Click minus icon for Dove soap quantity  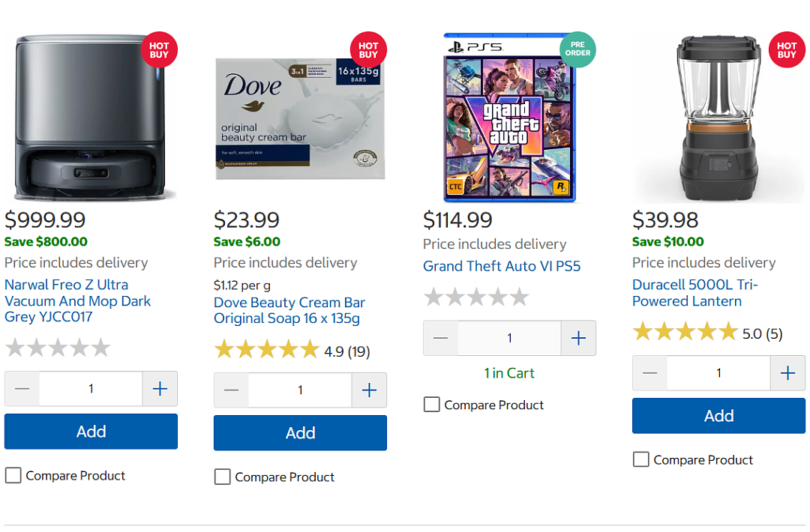[x=232, y=390]
